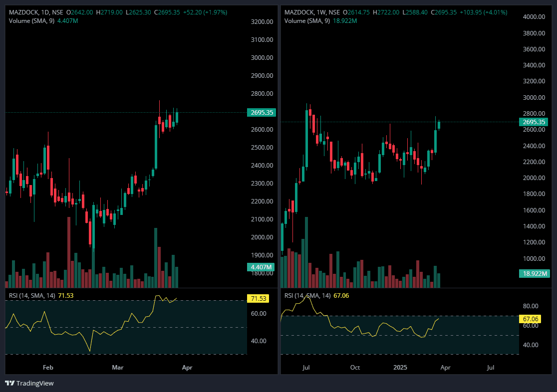Click the MAZDOCK, 1W, NSE symbol title

[x=312, y=12]
